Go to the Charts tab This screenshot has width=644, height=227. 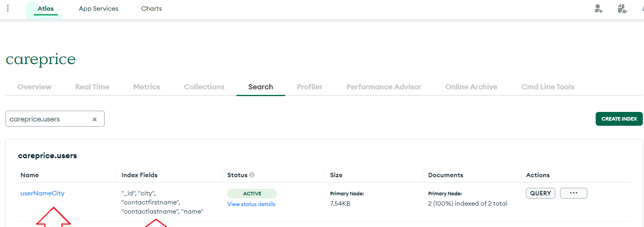pyautogui.click(x=151, y=9)
